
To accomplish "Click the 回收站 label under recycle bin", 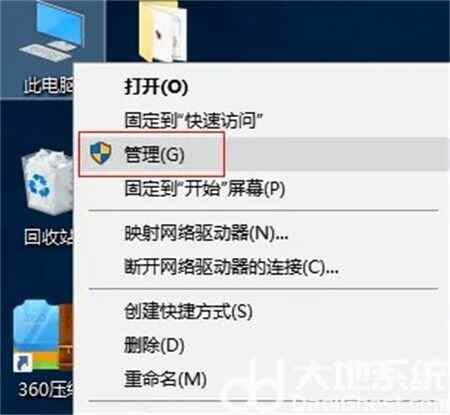I will click(x=48, y=237).
